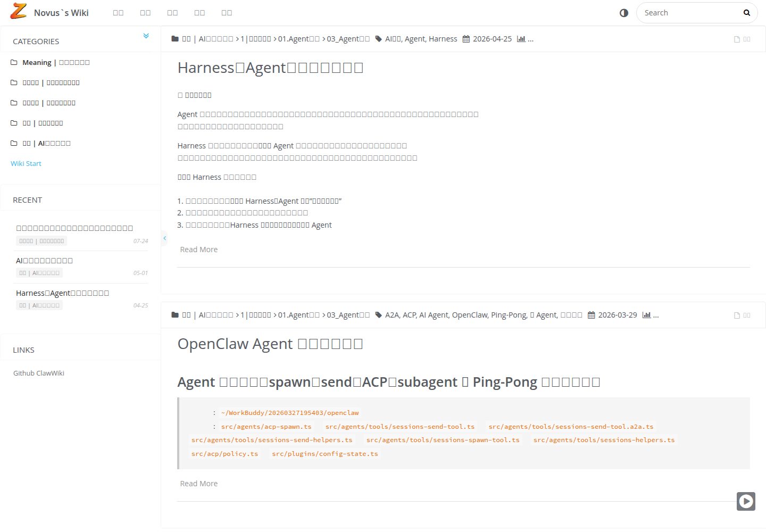This screenshot has height=532, width=766.
Task: Click the floating play button icon at the page's bottom right
Action: tap(746, 501)
